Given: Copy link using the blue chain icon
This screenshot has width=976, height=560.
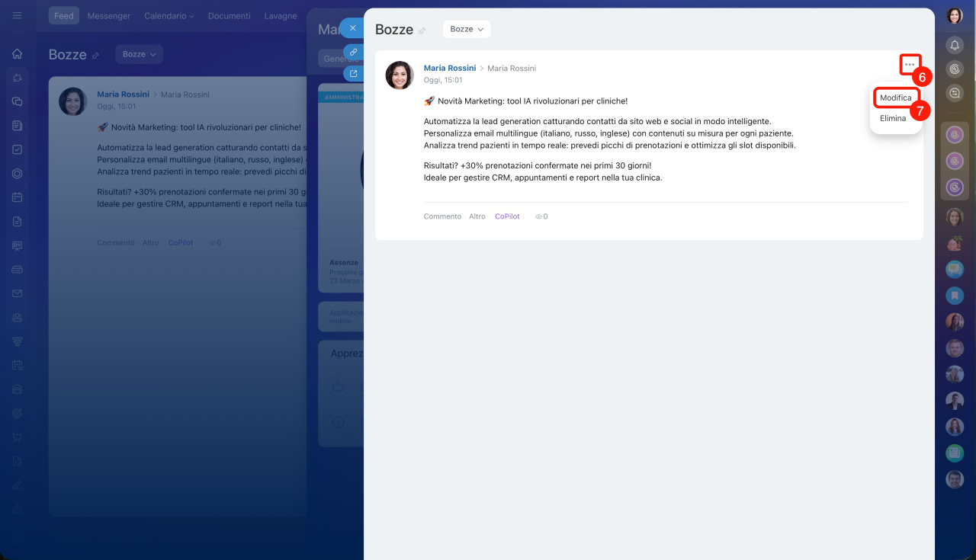Looking at the screenshot, I should pyautogui.click(x=353, y=52).
